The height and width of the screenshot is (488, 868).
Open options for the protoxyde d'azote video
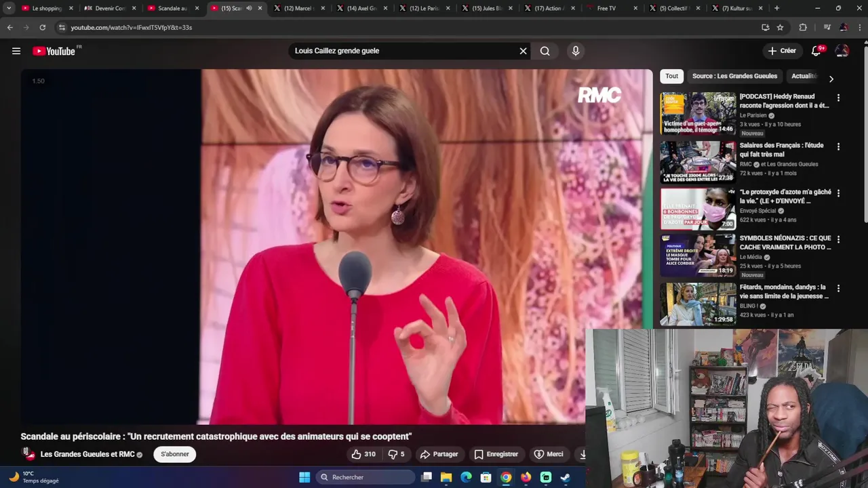[x=838, y=193]
